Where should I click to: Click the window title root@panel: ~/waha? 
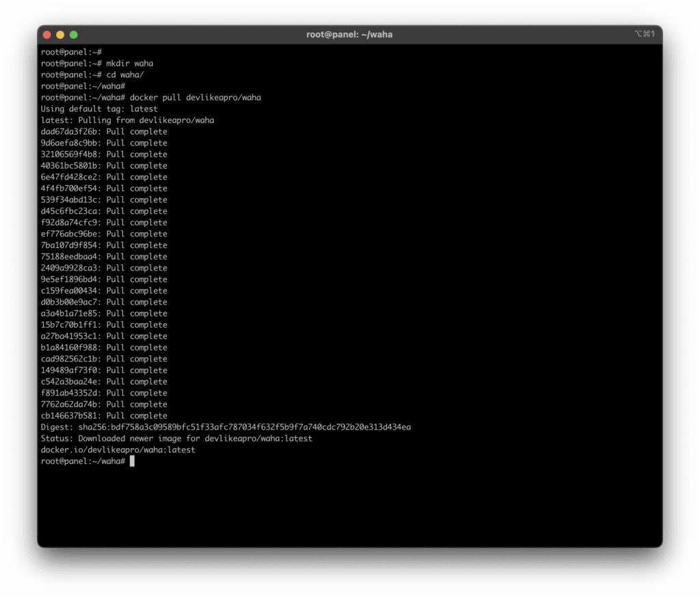pos(350,35)
